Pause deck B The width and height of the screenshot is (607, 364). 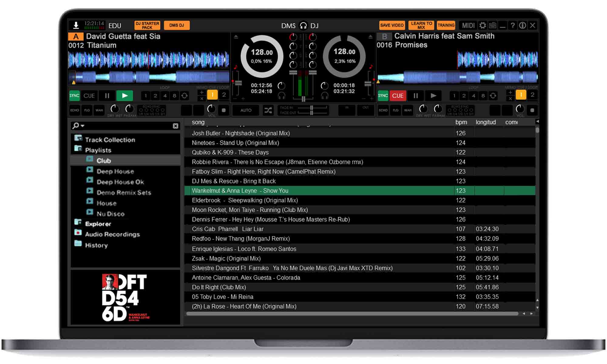coord(416,96)
